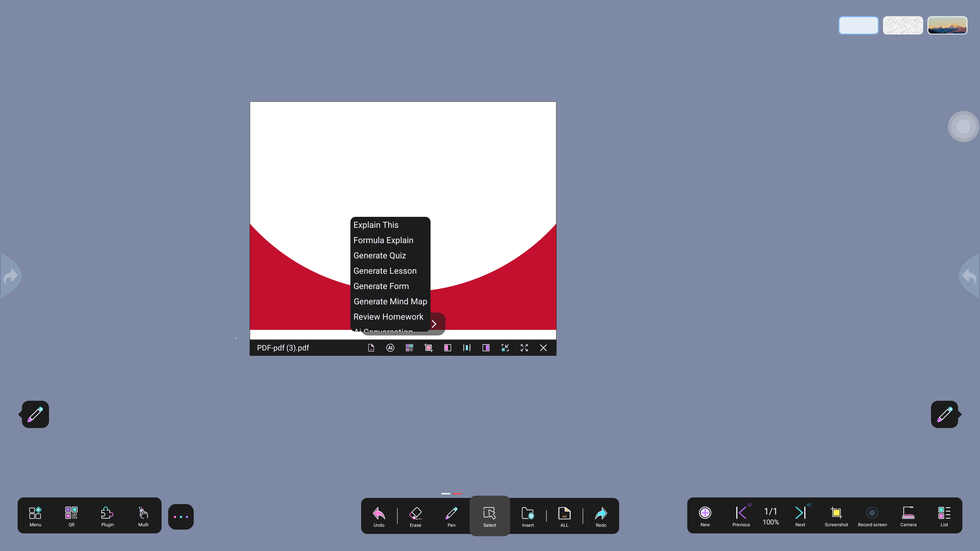
Task: Click the right-side floating pen button
Action: coord(945,414)
